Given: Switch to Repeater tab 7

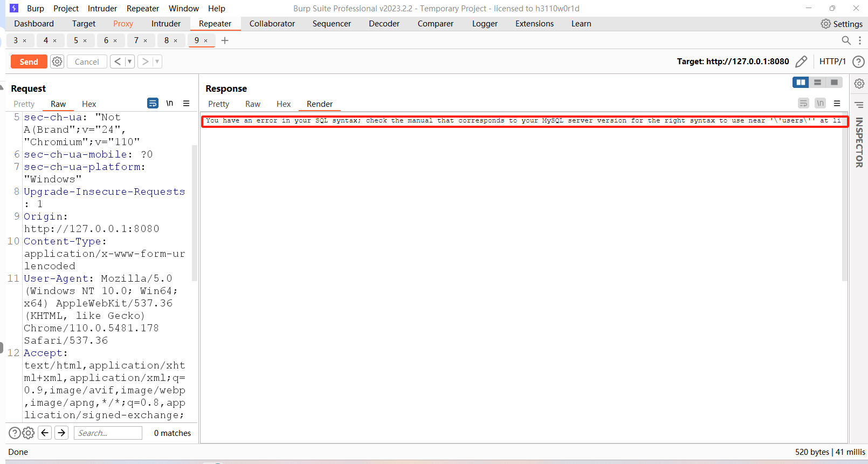Looking at the screenshot, I should click(x=137, y=40).
